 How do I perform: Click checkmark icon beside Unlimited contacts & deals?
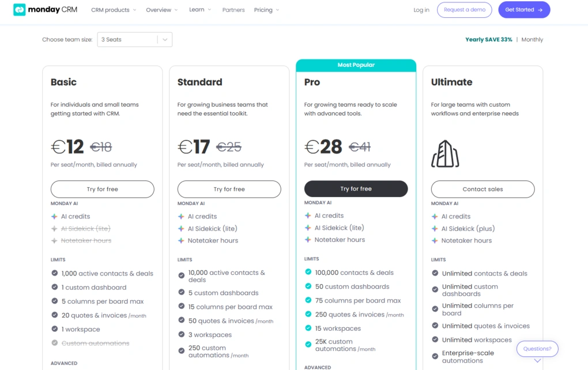(x=435, y=273)
